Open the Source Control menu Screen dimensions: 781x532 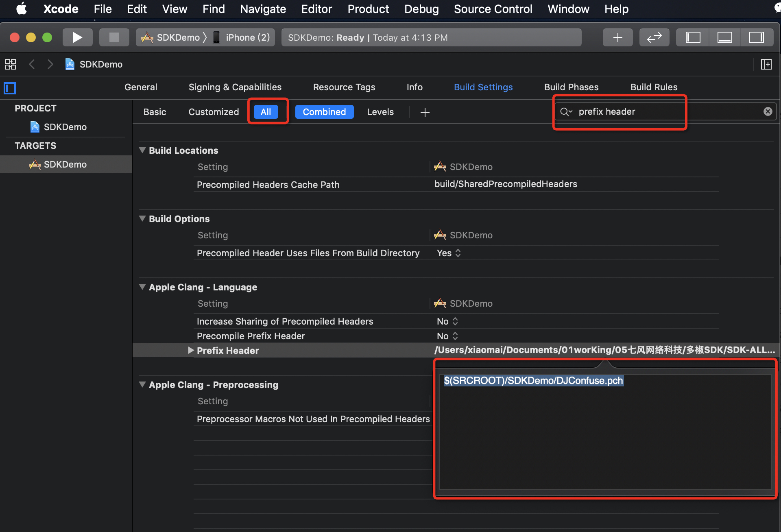coord(493,9)
